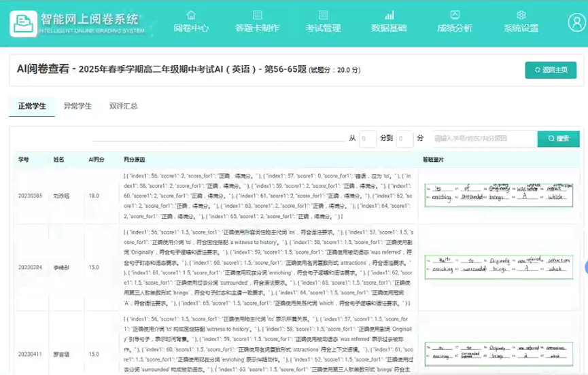Click the student name in row 20230284
The height and width of the screenshot is (375, 588).
pos(61,268)
